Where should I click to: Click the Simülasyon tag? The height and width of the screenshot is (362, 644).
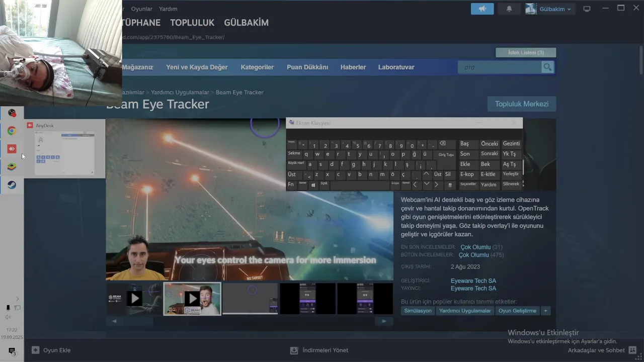pyautogui.click(x=418, y=311)
